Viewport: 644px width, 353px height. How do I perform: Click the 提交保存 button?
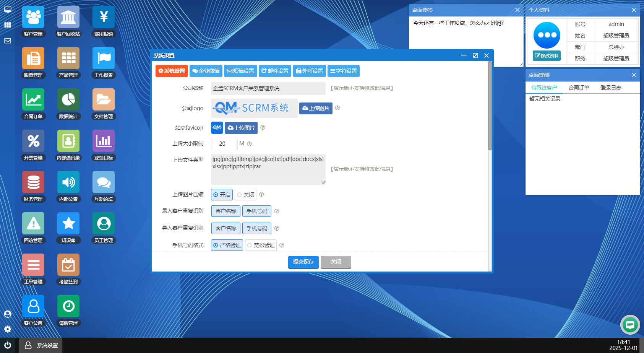(303, 262)
